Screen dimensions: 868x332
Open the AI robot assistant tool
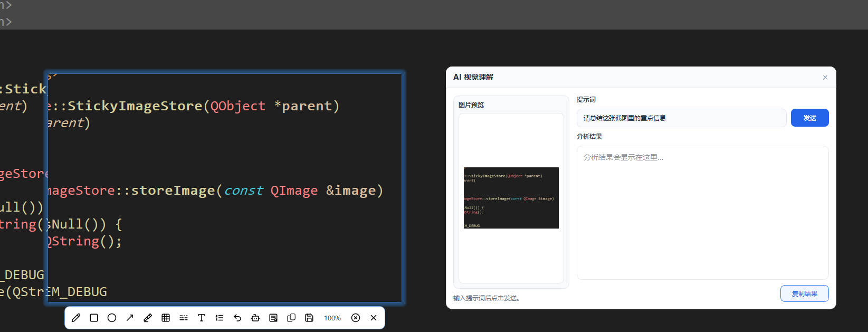(255, 318)
